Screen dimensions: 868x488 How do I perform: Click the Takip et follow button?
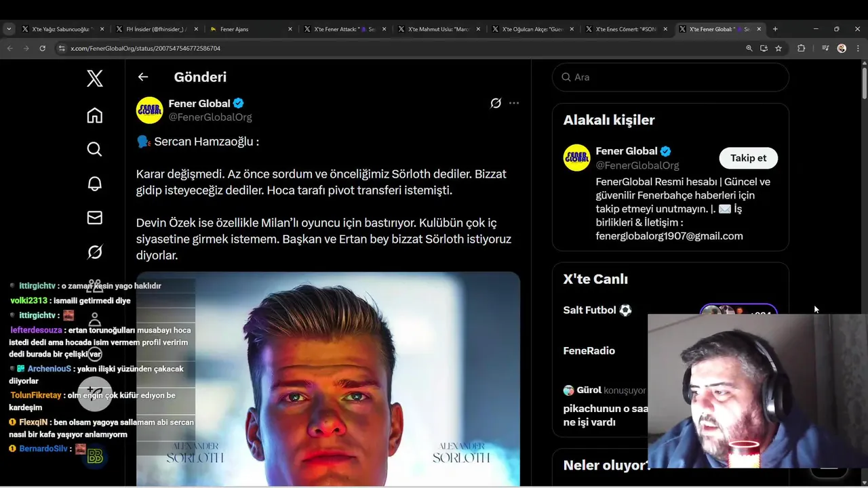[748, 158]
